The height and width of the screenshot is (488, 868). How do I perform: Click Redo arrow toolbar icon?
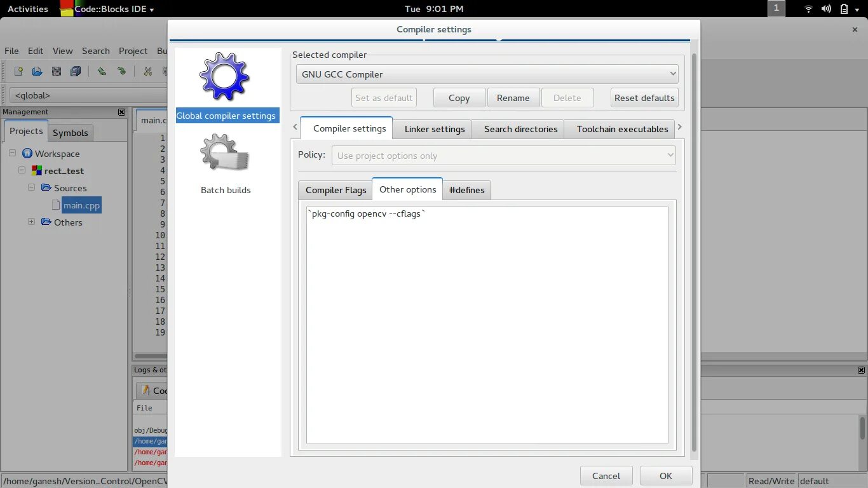point(121,71)
